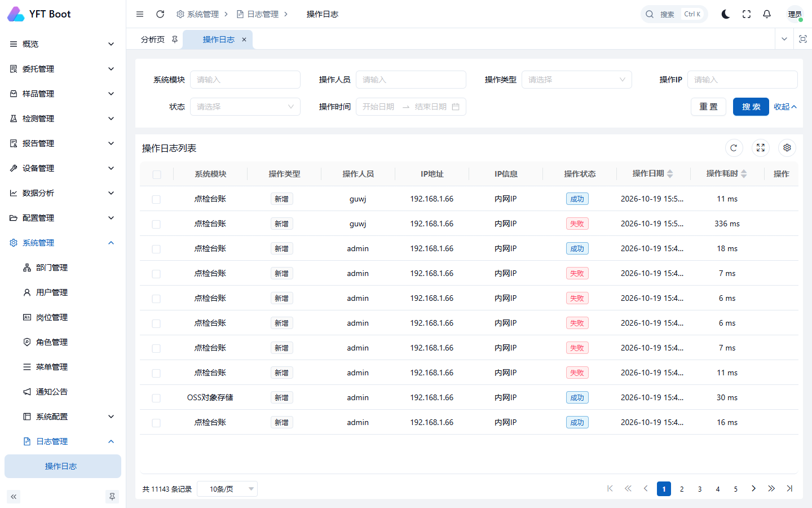Open 通知公告 in the sidebar

(x=63, y=392)
